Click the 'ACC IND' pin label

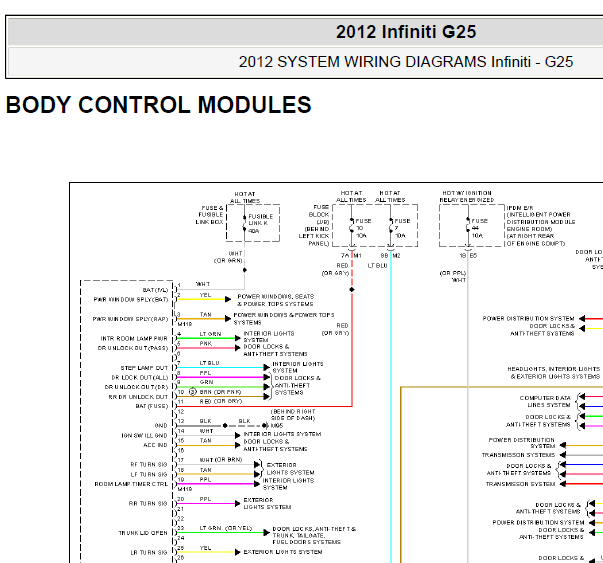155,445
